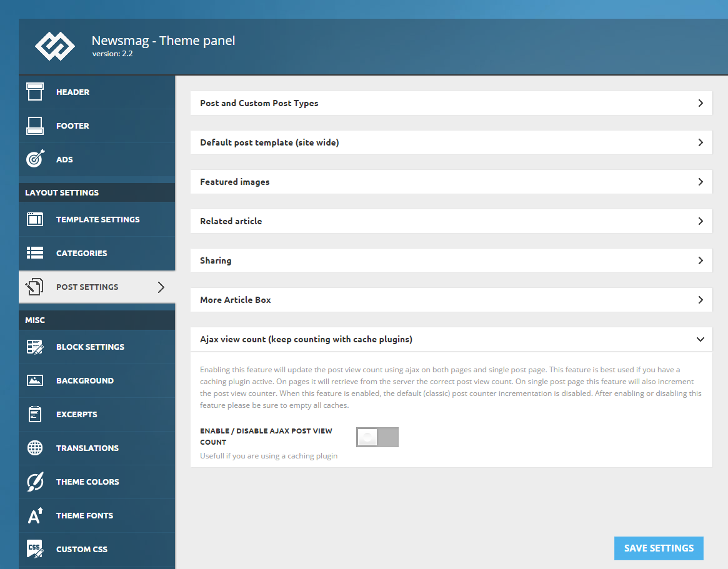Viewport: 728px width, 569px height.
Task: Click the Block Settings icon
Action: tap(35, 347)
